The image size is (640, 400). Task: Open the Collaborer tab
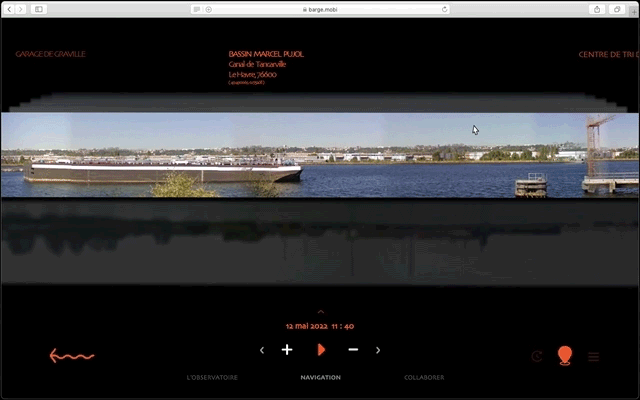pyautogui.click(x=424, y=378)
